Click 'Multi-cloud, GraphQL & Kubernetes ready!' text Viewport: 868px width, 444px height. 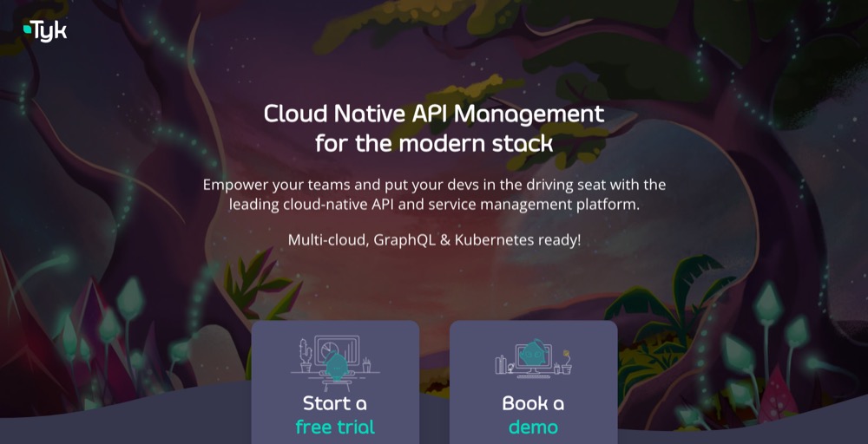(x=434, y=240)
